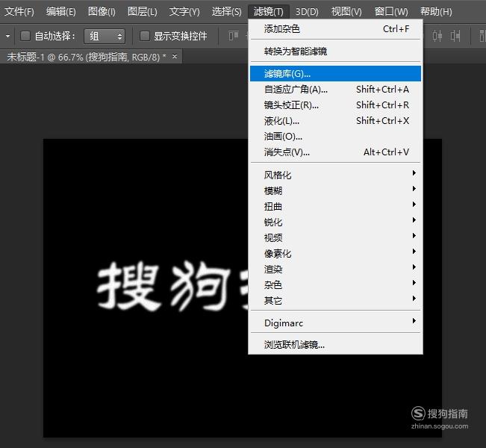Open the 视图(V) menu
Viewport: 486px width, 448px height.
346,11
